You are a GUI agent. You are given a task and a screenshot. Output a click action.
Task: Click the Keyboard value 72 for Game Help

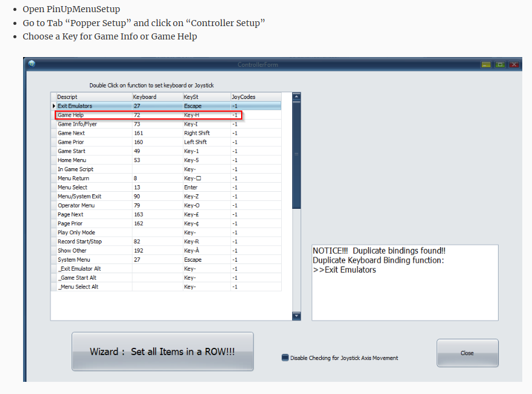pyautogui.click(x=157, y=115)
